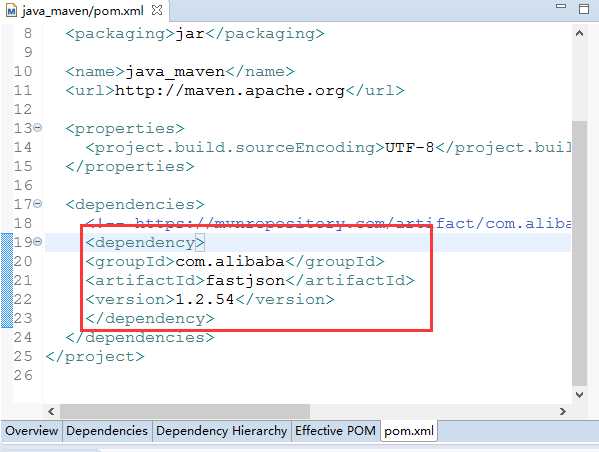
Task: Click the horizontal scrollbar thumb
Action: pyautogui.click(x=185, y=411)
